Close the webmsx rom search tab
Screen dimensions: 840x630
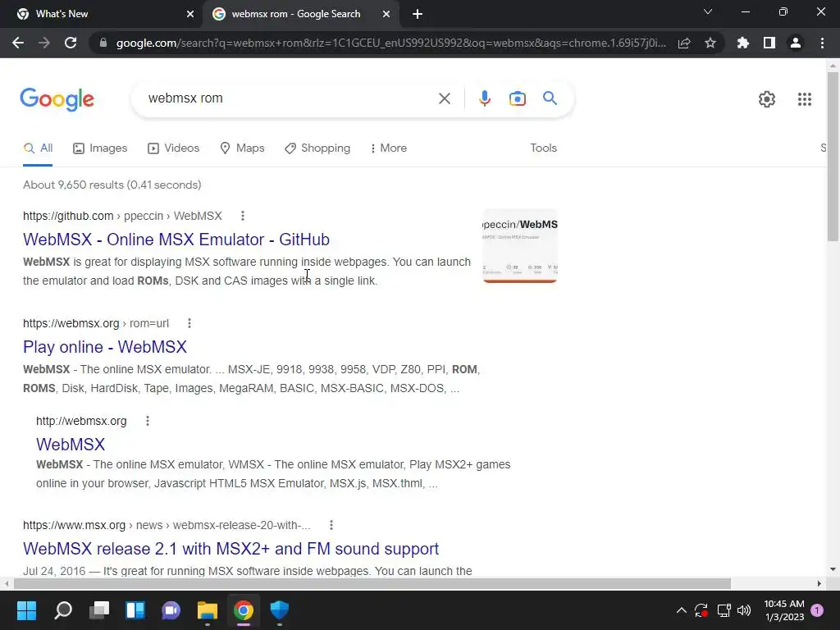coord(386,14)
